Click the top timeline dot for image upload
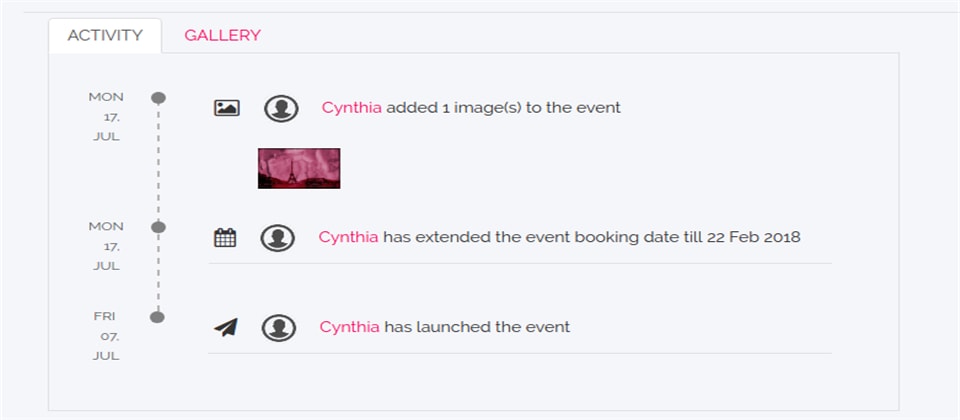This screenshot has height=420, width=960. click(158, 98)
